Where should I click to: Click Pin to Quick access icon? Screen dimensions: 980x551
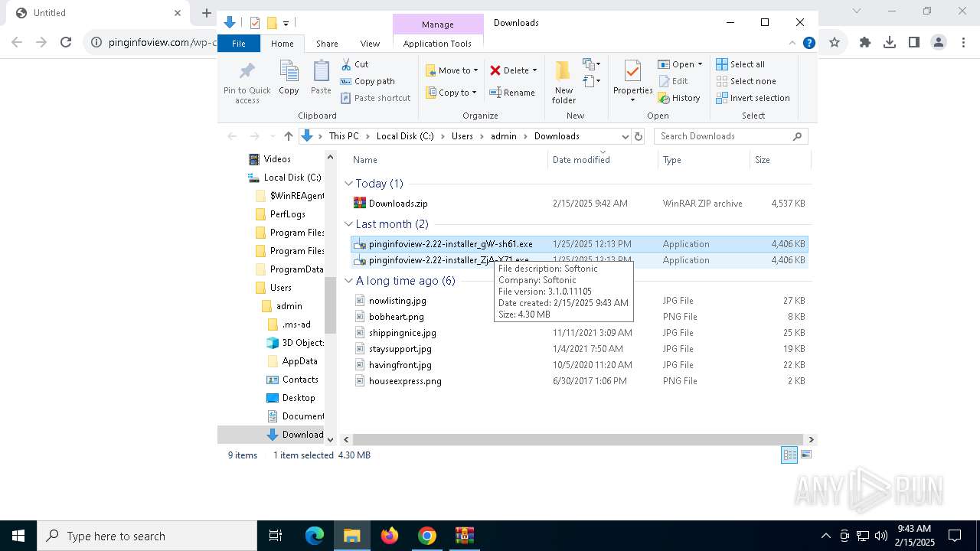[247, 82]
